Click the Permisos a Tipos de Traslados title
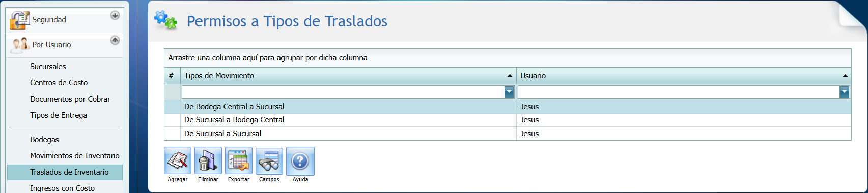 287,21
